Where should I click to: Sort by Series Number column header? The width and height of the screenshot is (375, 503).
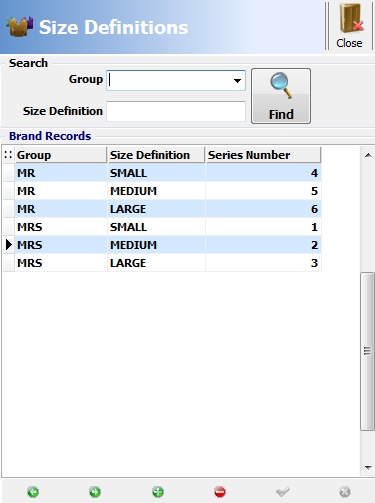(x=263, y=155)
